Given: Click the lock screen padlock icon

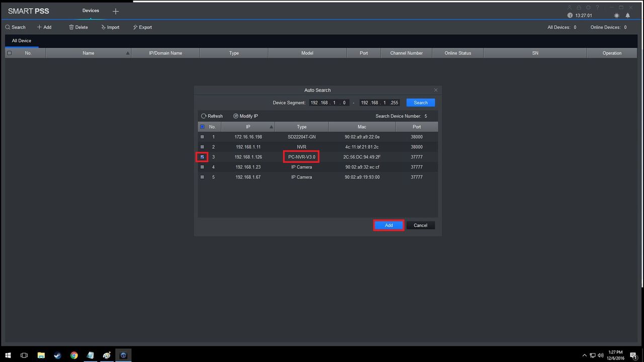Looking at the screenshot, I should [x=579, y=8].
